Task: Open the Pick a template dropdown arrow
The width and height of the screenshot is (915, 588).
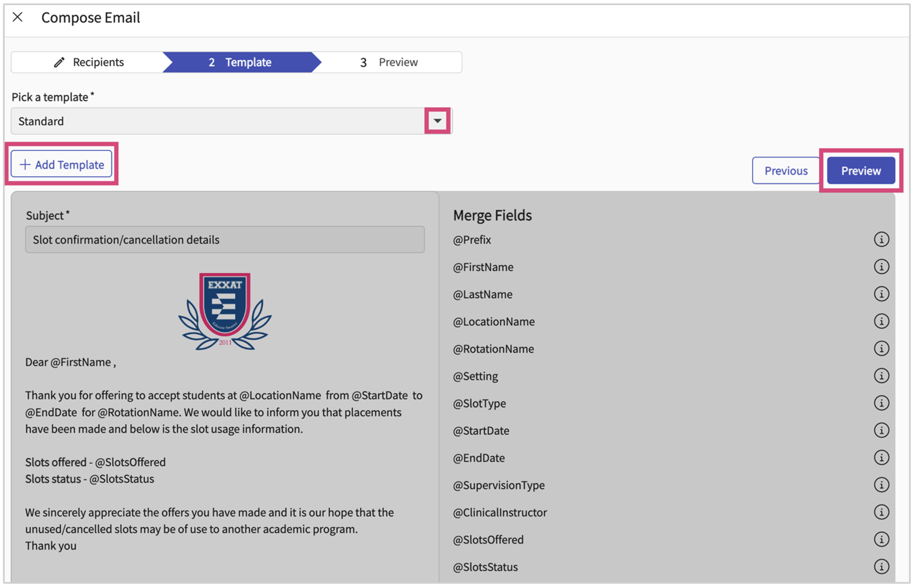Action: coord(437,121)
